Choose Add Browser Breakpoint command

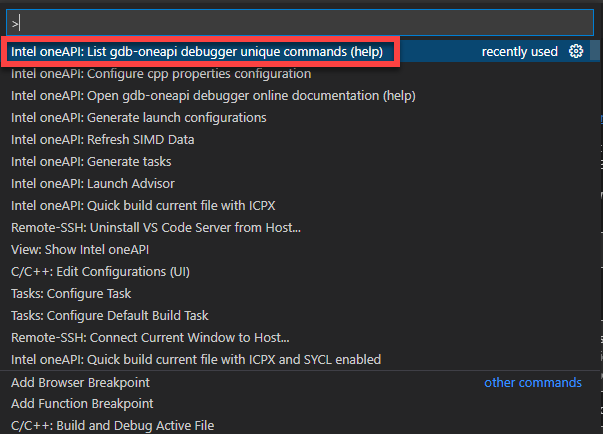tap(81, 383)
